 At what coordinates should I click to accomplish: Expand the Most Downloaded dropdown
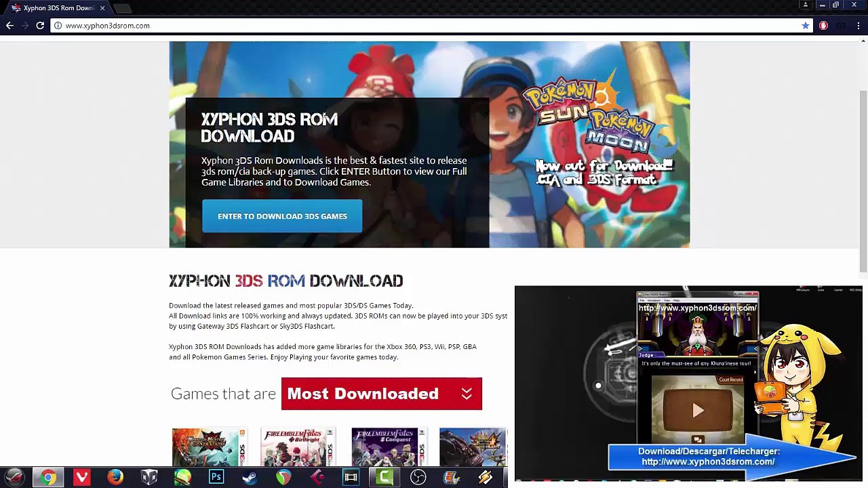tap(381, 394)
